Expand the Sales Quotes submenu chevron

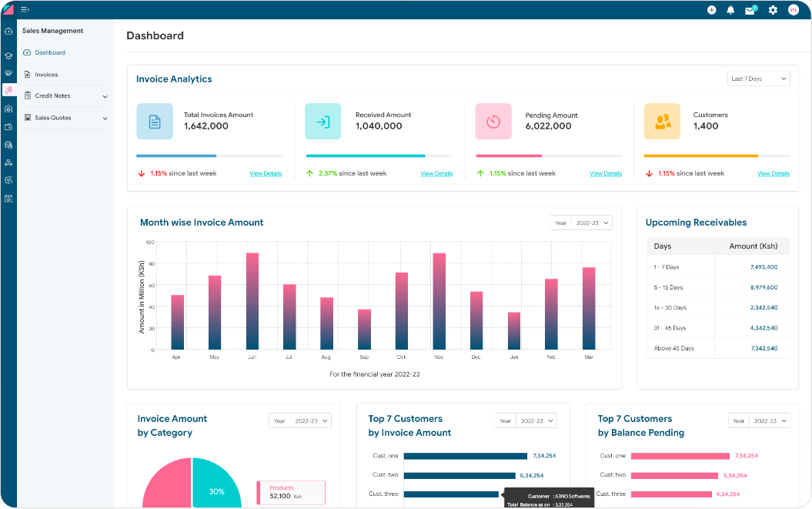pyautogui.click(x=105, y=119)
